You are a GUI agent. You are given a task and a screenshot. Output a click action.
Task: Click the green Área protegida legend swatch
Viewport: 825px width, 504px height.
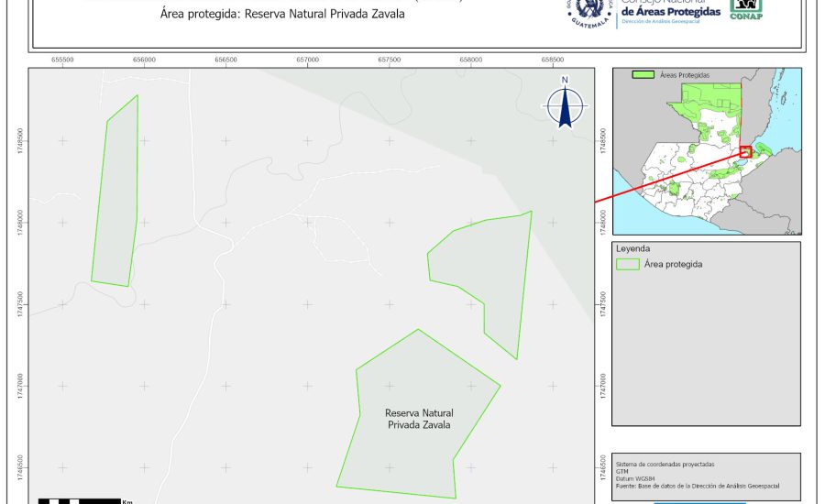pyautogui.click(x=628, y=264)
